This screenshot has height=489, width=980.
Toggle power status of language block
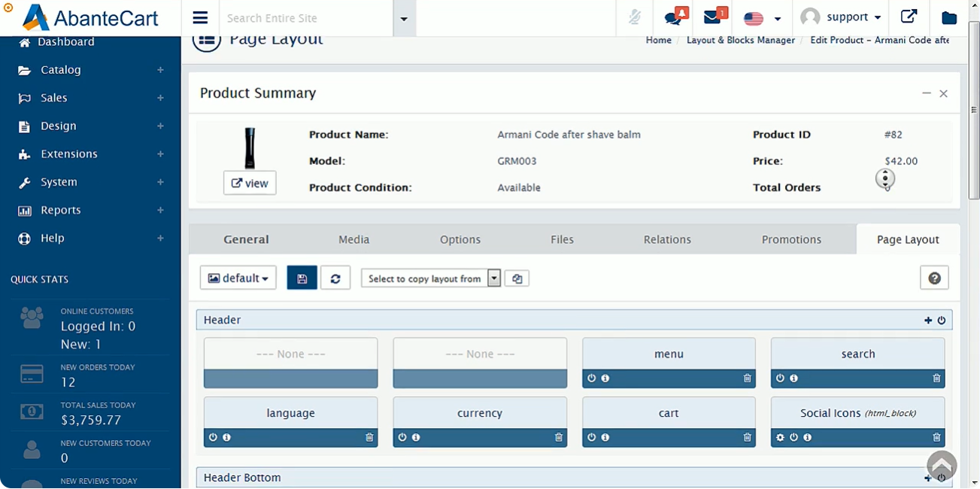pyautogui.click(x=213, y=438)
